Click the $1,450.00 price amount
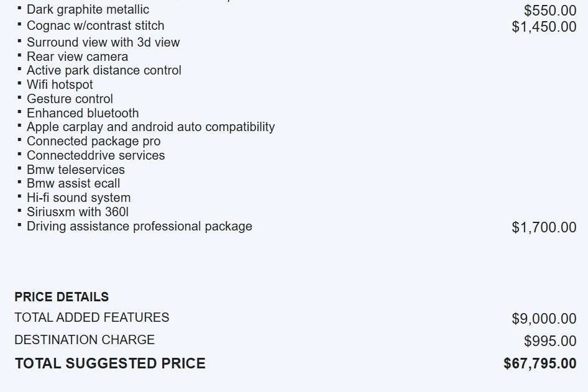Image resolution: width=588 pixels, height=392 pixels. point(544,27)
